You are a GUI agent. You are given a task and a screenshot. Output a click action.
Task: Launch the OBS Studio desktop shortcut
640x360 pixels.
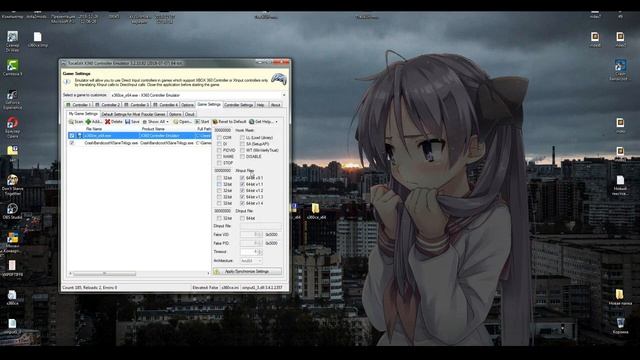(12, 209)
